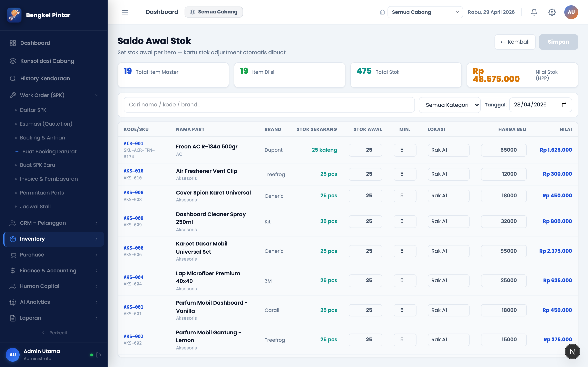Click the part search input field
The image size is (588, 367).
coord(269,105)
